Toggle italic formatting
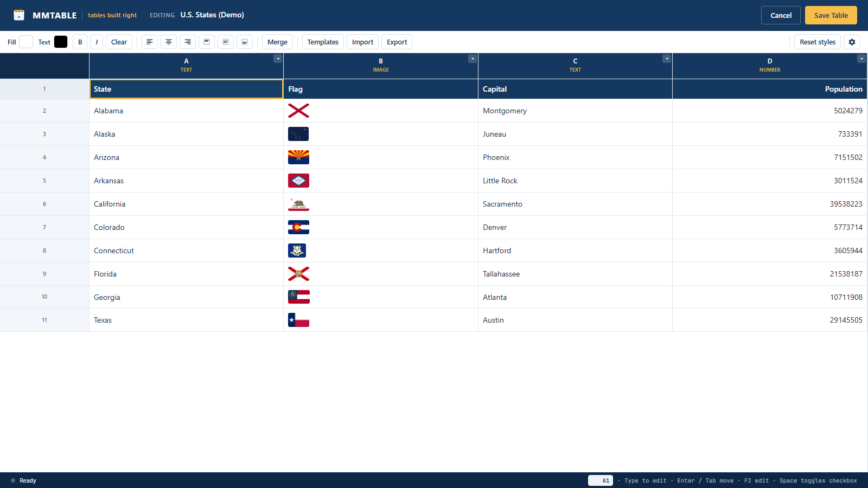The width and height of the screenshot is (868, 488). click(97, 42)
